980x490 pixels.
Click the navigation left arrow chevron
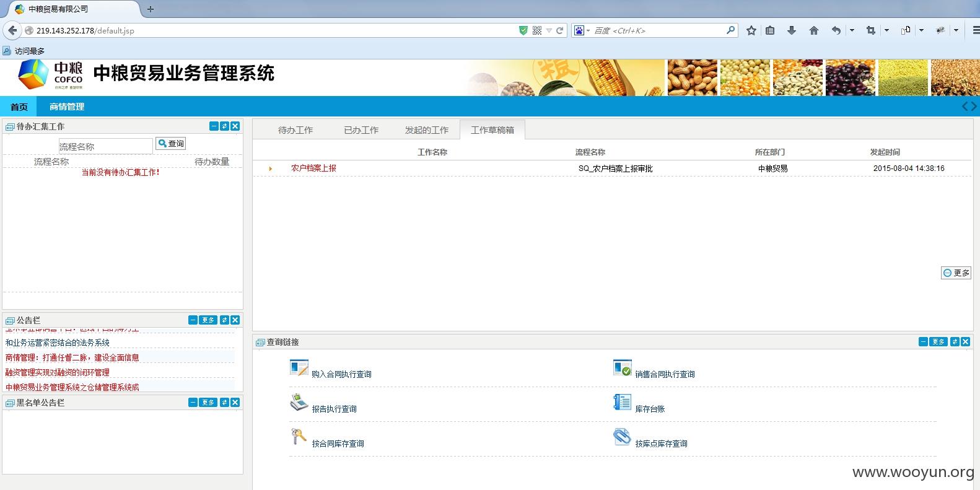(x=965, y=107)
